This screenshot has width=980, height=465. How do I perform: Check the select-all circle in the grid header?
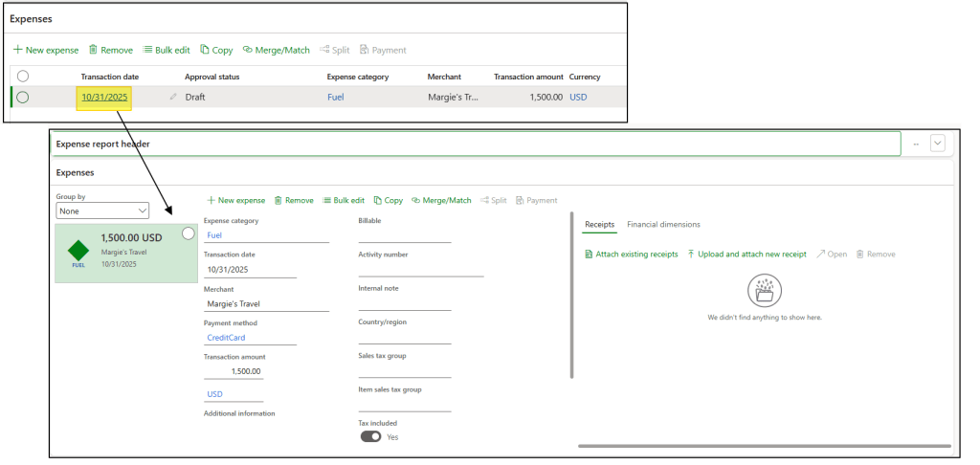pyautogui.click(x=23, y=77)
